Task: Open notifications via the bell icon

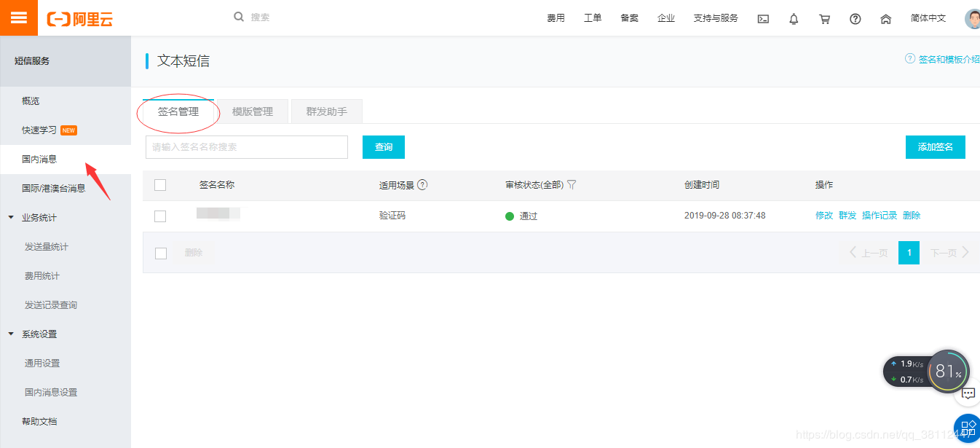Action: point(794,17)
